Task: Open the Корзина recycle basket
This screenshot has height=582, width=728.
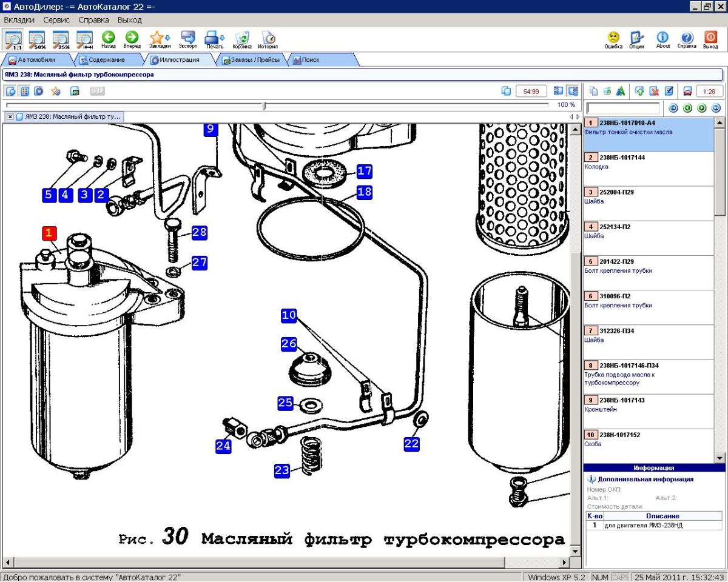Action: click(242, 39)
